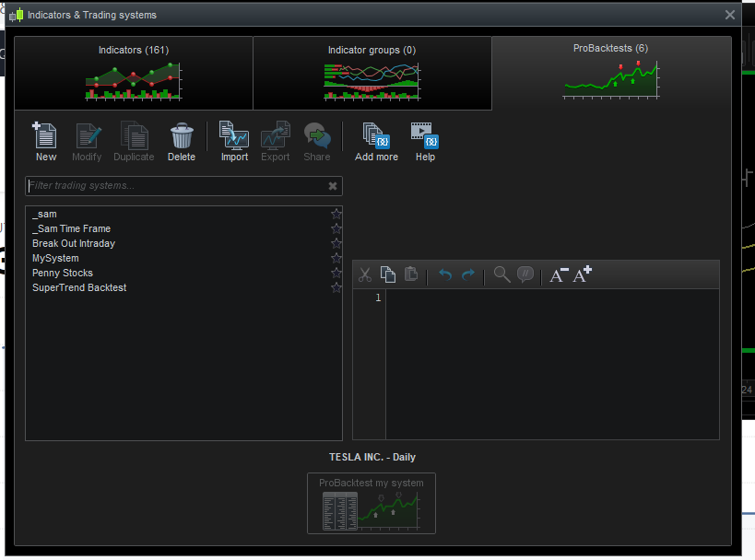Click the Paste clipboard icon in editor
This screenshot has height=560, width=755.
(411, 274)
